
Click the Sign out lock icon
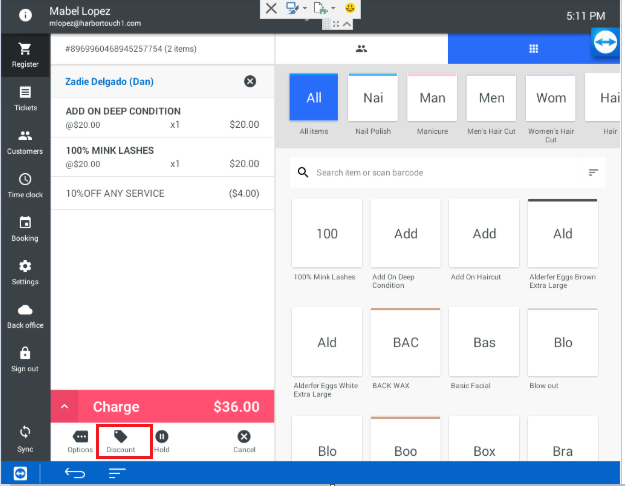25,359
